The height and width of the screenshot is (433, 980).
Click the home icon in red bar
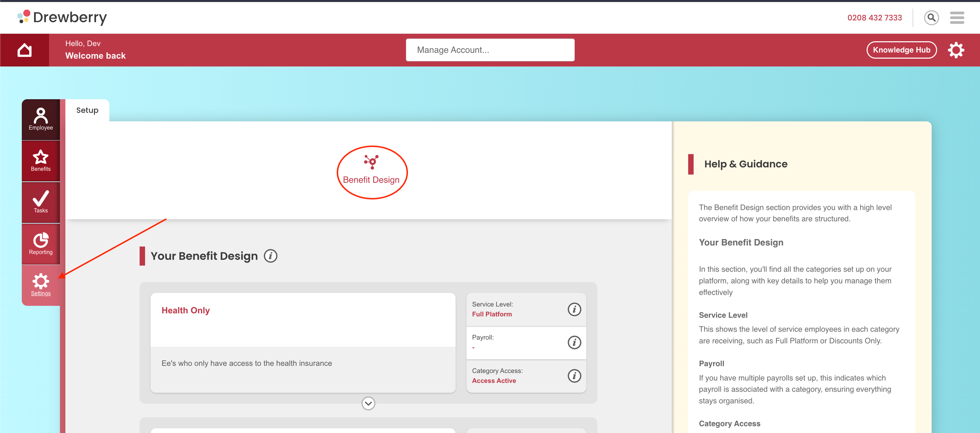click(25, 50)
